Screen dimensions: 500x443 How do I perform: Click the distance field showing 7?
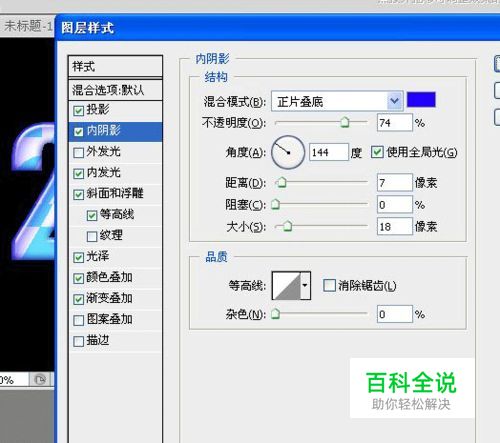pyautogui.click(x=395, y=182)
